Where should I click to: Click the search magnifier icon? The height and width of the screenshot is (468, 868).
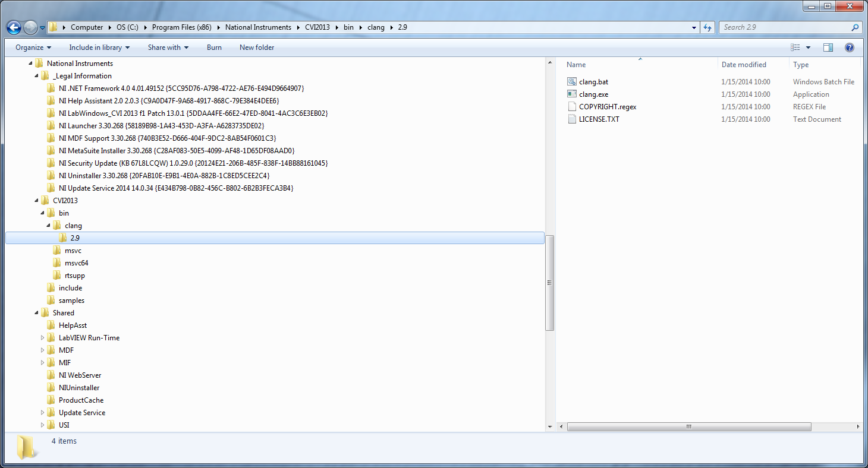(x=856, y=27)
